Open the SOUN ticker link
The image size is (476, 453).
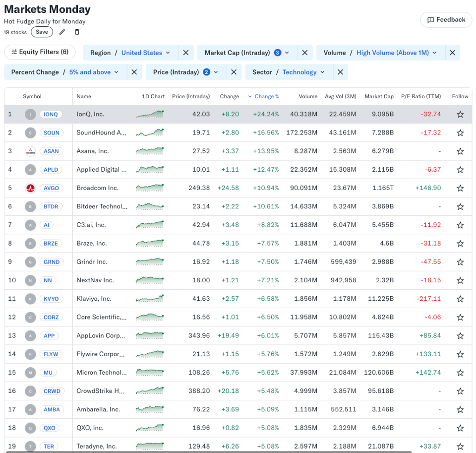(51, 133)
